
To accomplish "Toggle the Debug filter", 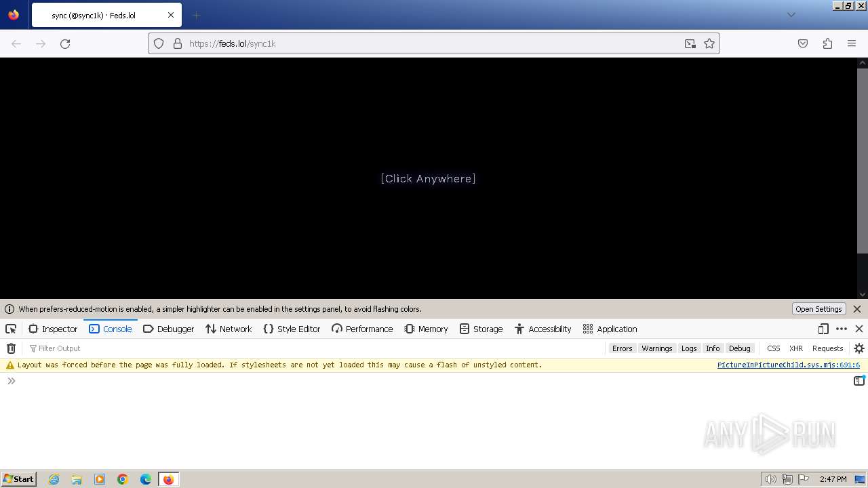I will tap(740, 348).
